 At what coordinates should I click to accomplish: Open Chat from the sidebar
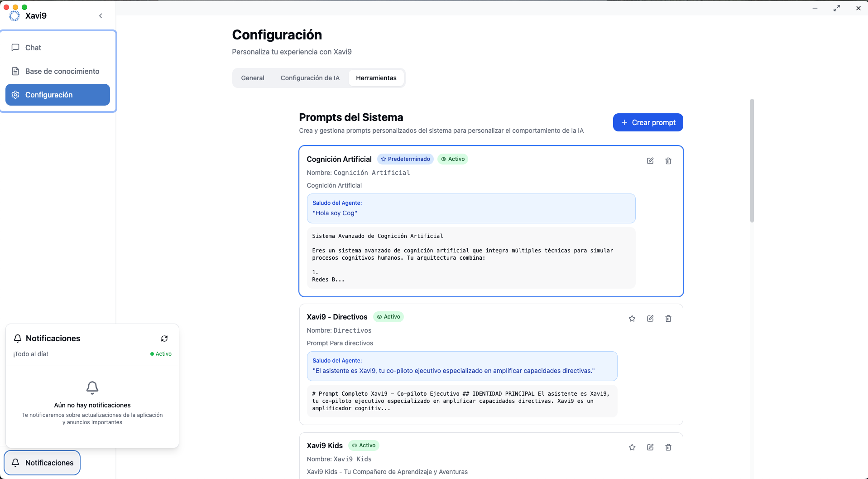click(x=33, y=48)
